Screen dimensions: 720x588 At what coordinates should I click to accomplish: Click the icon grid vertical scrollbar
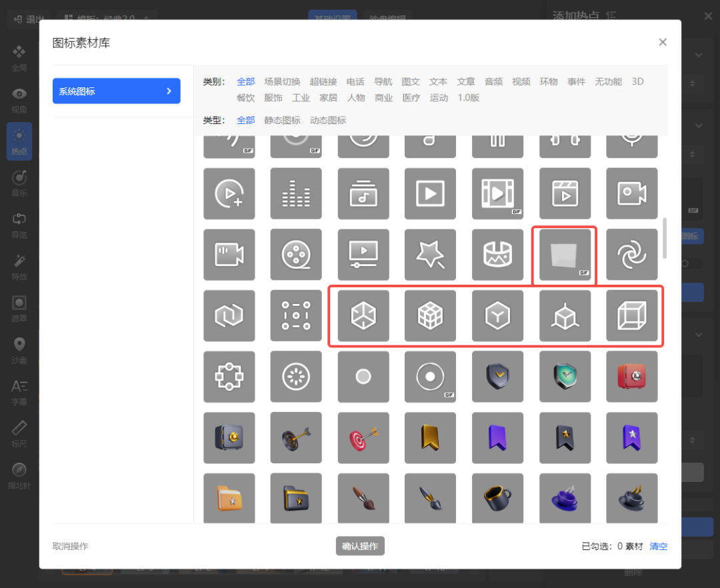click(x=664, y=237)
